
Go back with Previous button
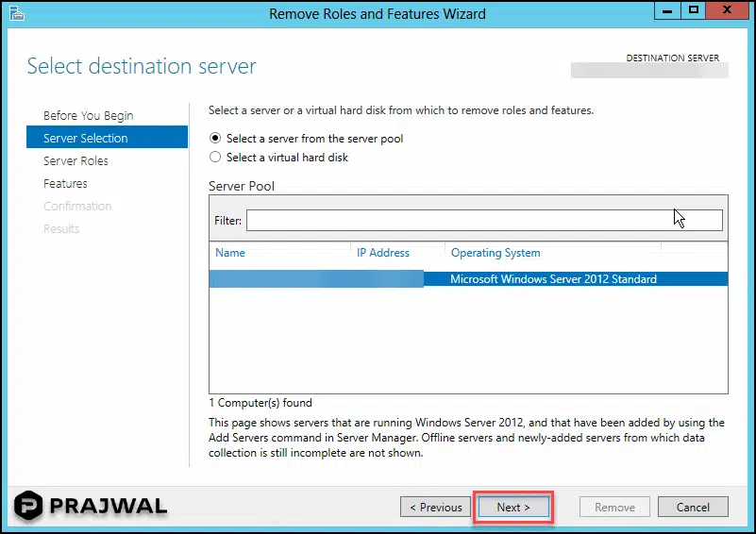coord(436,508)
